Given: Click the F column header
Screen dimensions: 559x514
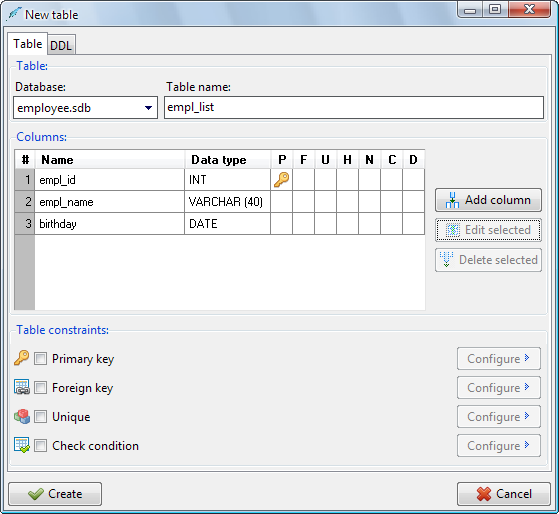Looking at the screenshot, I should coord(303,159).
